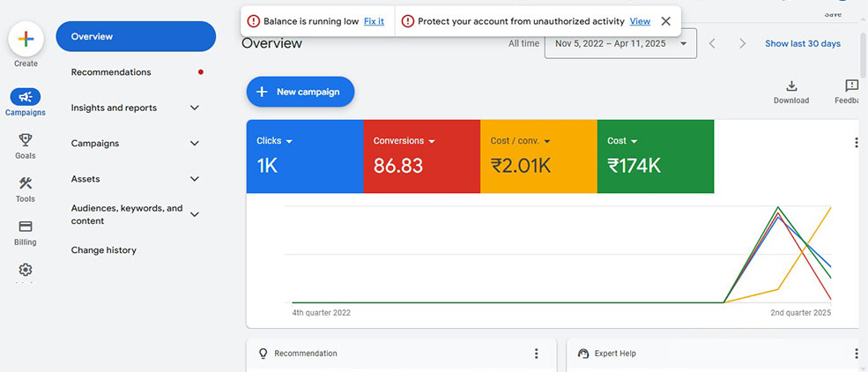
Task: Click the Create plus icon
Action: pyautogui.click(x=26, y=39)
